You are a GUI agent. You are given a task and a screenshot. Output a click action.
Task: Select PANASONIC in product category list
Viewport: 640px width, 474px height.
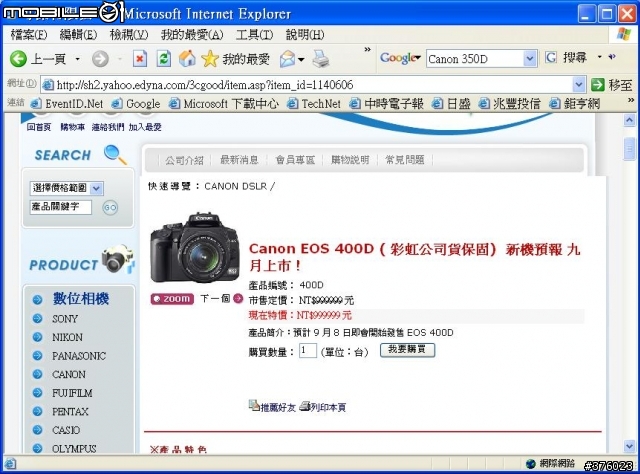pyautogui.click(x=79, y=356)
